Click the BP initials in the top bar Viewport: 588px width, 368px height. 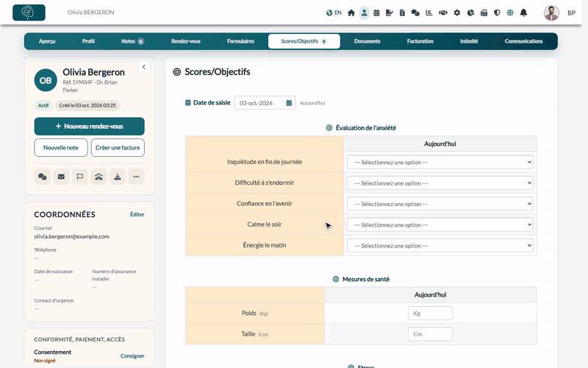tap(571, 13)
